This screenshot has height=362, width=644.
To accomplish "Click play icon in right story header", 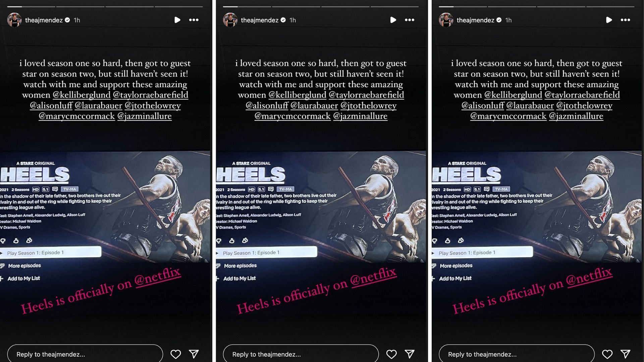I will click(609, 20).
